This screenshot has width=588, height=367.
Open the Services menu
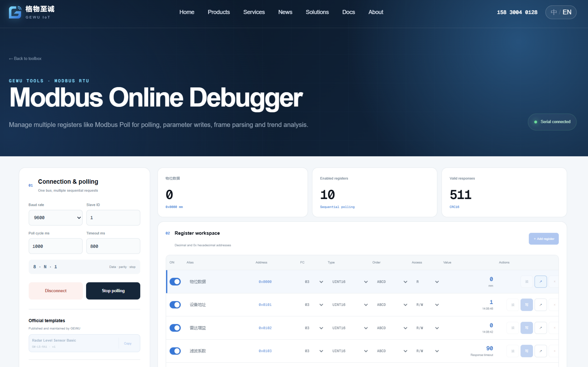pyautogui.click(x=254, y=12)
